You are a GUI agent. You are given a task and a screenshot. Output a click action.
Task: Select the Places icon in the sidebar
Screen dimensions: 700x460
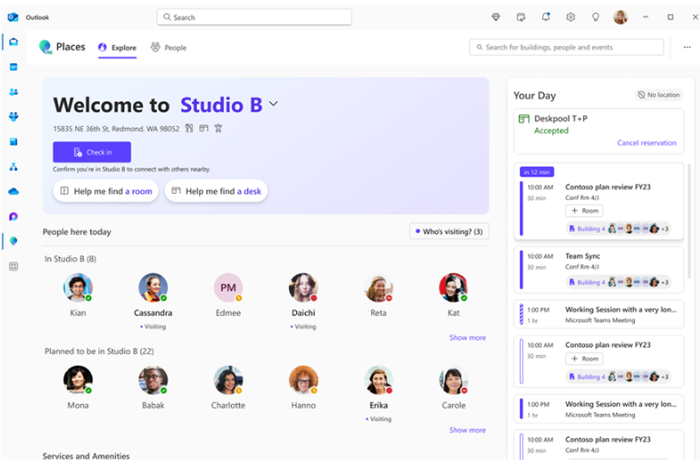[x=13, y=241]
